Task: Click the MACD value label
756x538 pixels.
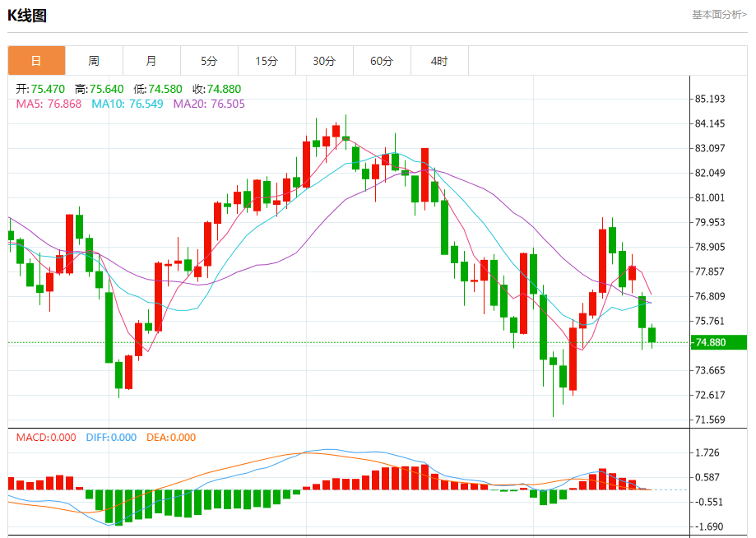Action: pyautogui.click(x=46, y=438)
